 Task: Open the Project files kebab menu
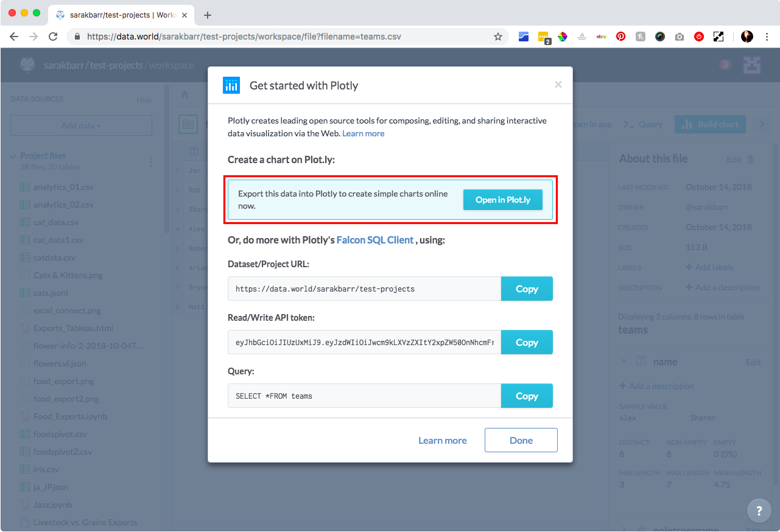click(151, 161)
